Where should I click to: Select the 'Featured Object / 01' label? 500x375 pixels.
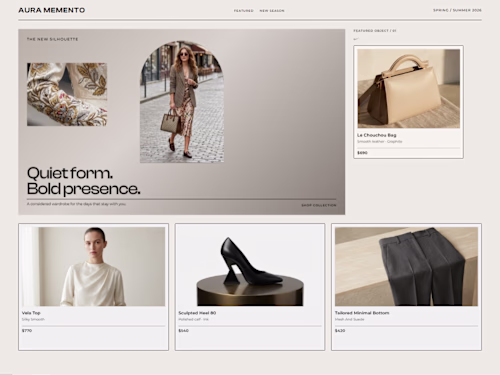click(375, 31)
